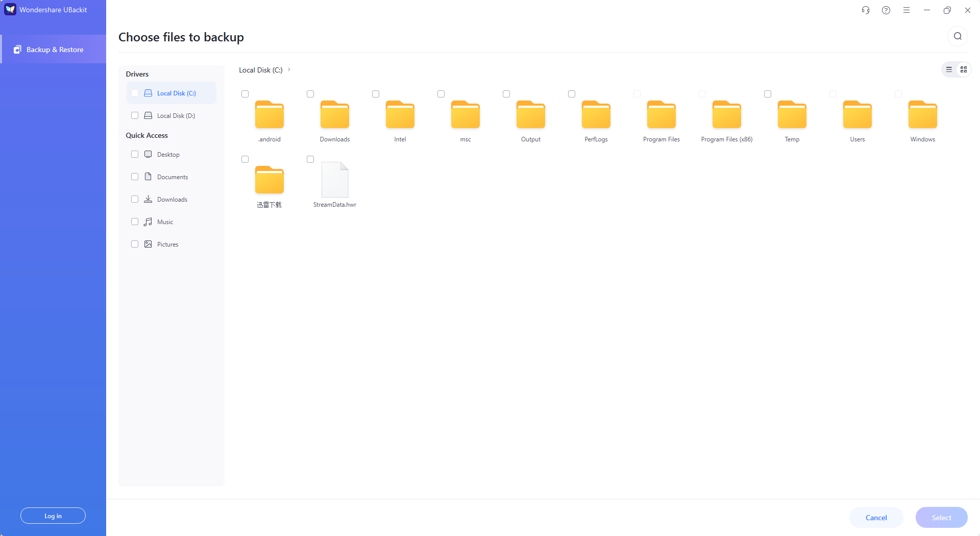This screenshot has width=980, height=536.
Task: Open the hamburger menu icon
Action: [x=906, y=10]
